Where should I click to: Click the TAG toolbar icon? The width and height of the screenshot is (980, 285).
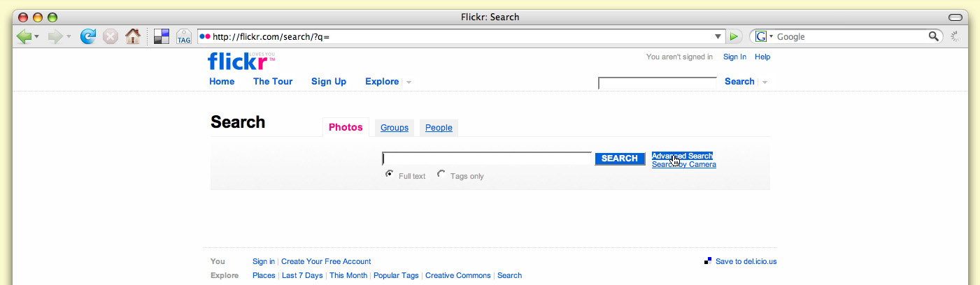(x=183, y=36)
